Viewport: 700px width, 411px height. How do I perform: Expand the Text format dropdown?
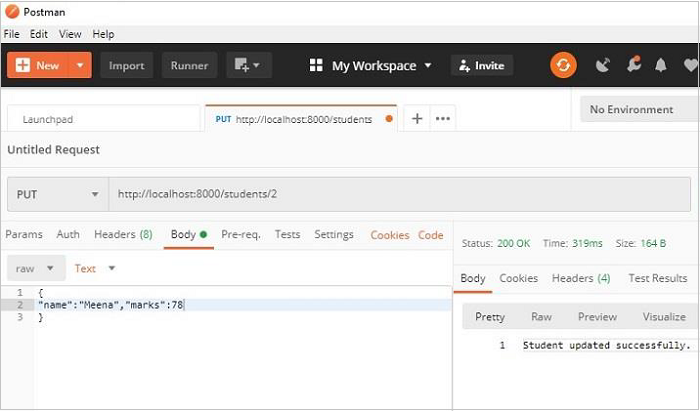pyautogui.click(x=96, y=268)
